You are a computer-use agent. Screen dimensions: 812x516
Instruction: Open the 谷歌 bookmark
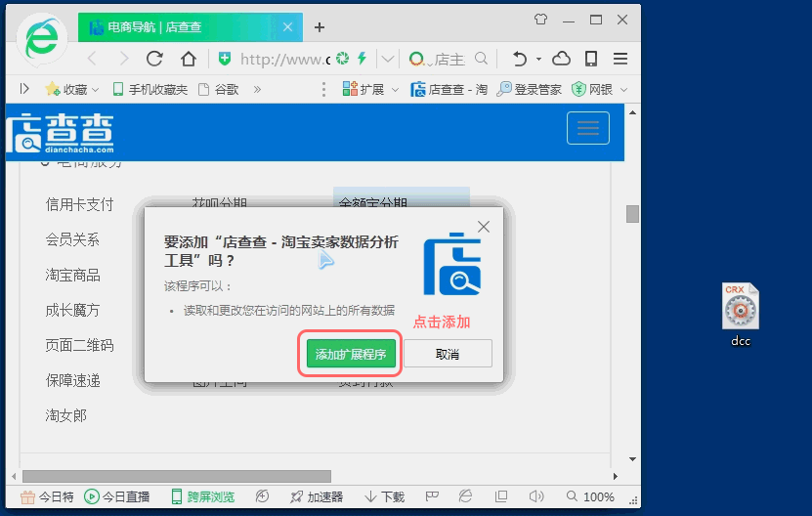[219, 89]
